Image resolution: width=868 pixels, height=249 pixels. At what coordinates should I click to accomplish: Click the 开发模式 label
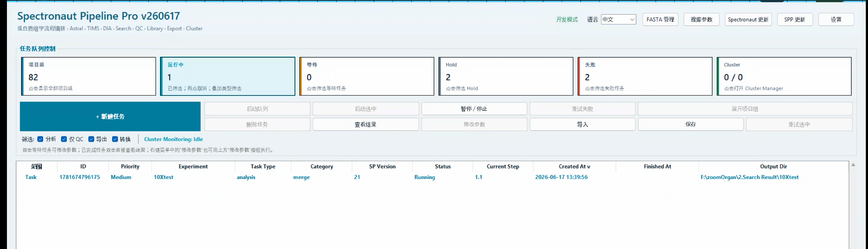[x=567, y=19]
